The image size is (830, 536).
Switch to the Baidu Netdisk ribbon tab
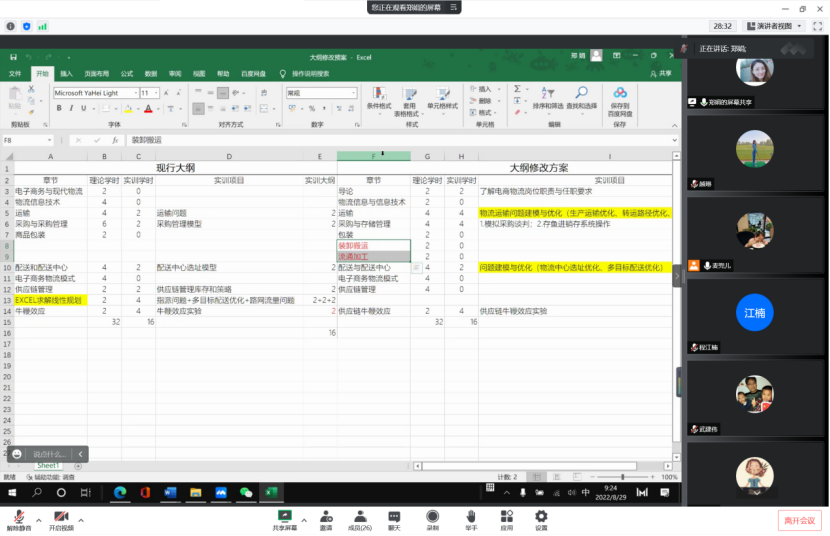254,74
